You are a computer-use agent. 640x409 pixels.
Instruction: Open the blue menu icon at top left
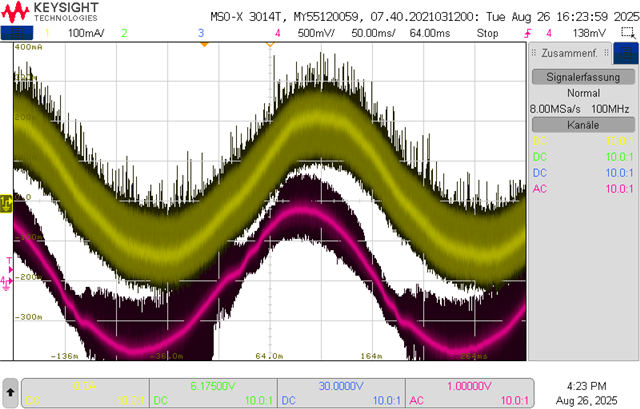17,33
